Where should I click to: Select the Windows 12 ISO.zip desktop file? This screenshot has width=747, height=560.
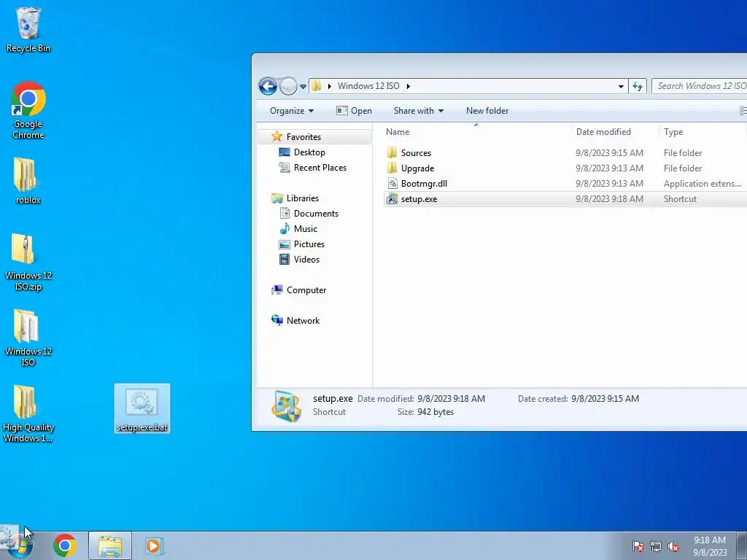click(x=28, y=262)
